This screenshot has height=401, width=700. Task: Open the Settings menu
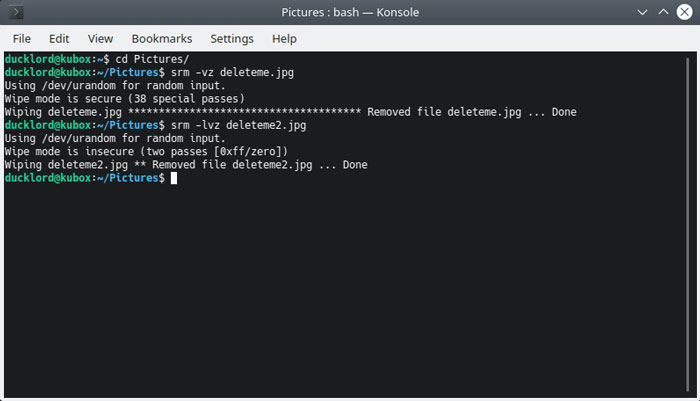tap(232, 39)
